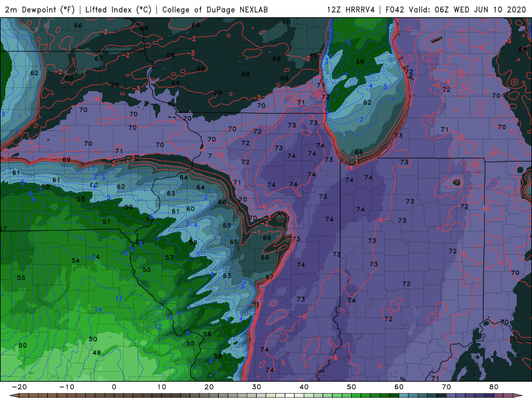Image resolution: width=532 pixels, height=399 pixels.
Task: Click the "-20" colorbar tick label
Action: pyautogui.click(x=19, y=387)
